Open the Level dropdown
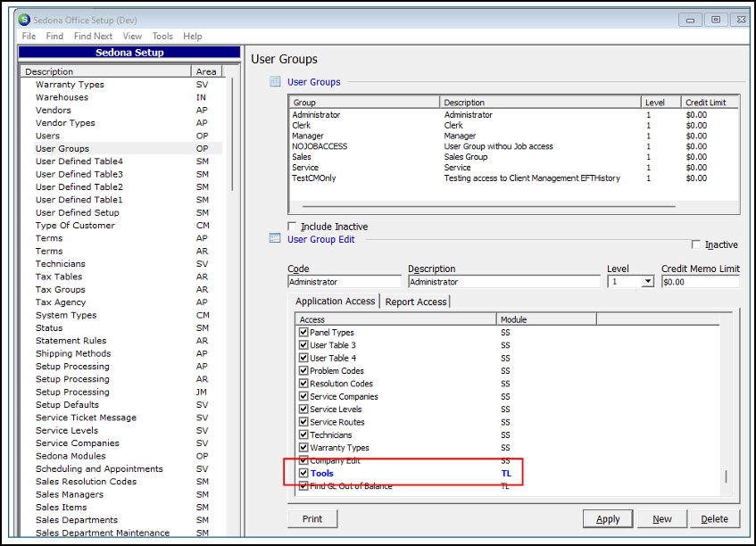Image resolution: width=756 pixels, height=546 pixels. click(x=647, y=281)
